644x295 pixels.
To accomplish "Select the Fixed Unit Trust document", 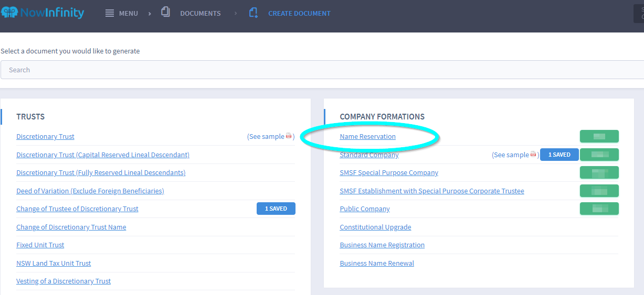I will tap(40, 245).
